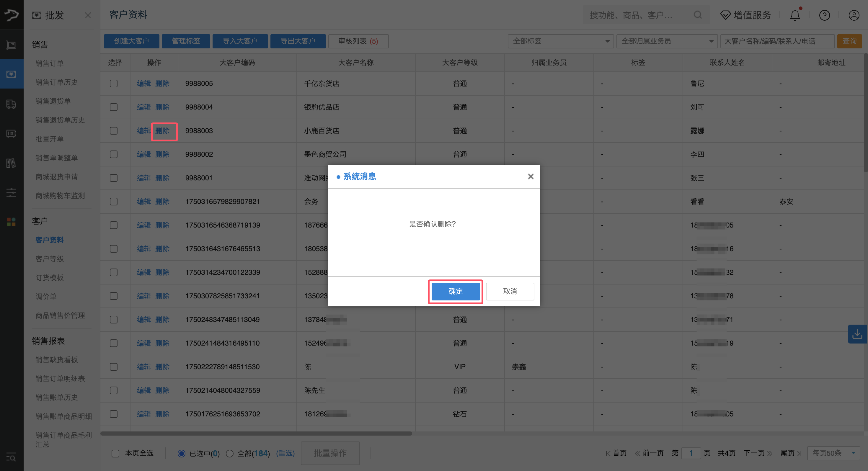Click the blue download floating icon
Viewport: 868px width, 471px height.
[857, 334]
